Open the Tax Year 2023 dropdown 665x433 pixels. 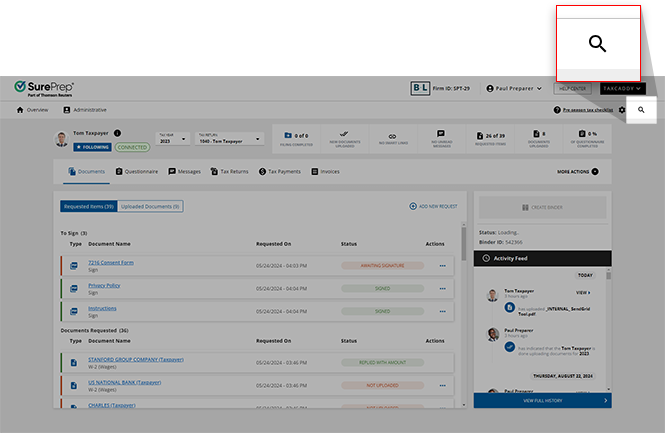171,140
